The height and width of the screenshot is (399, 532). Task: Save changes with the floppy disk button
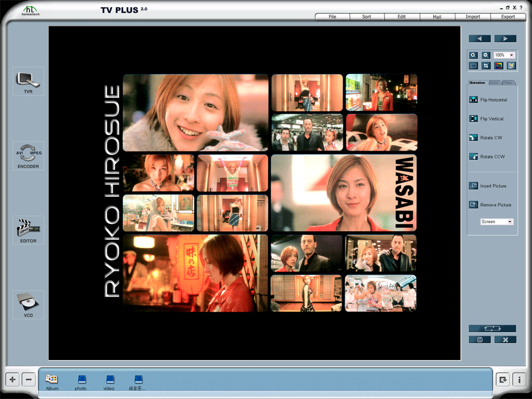click(480, 340)
